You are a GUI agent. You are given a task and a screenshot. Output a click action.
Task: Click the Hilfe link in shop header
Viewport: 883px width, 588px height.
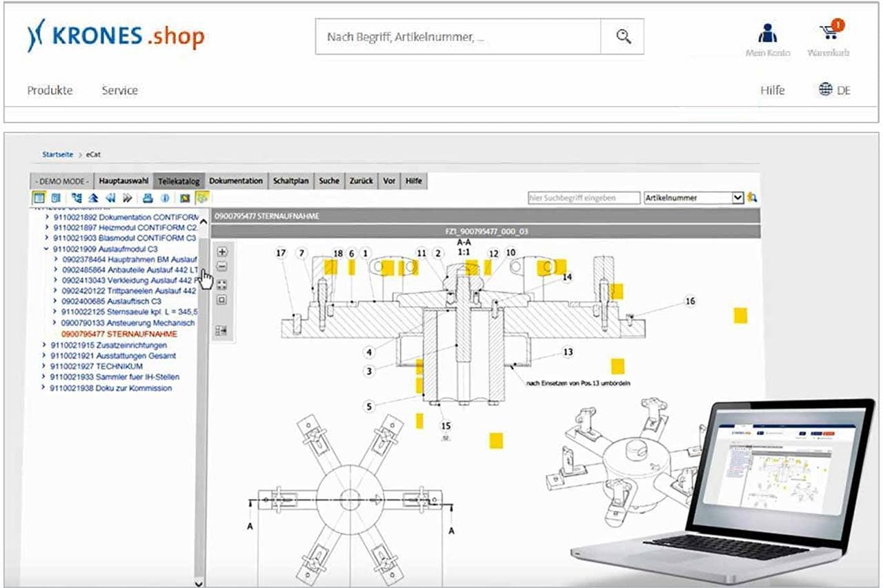(x=773, y=90)
